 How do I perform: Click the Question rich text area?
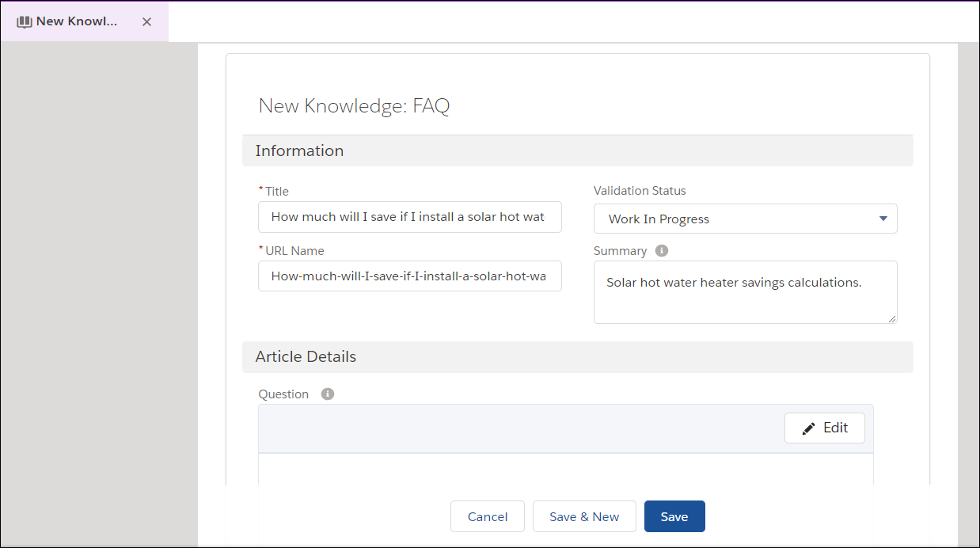pyautogui.click(x=566, y=467)
